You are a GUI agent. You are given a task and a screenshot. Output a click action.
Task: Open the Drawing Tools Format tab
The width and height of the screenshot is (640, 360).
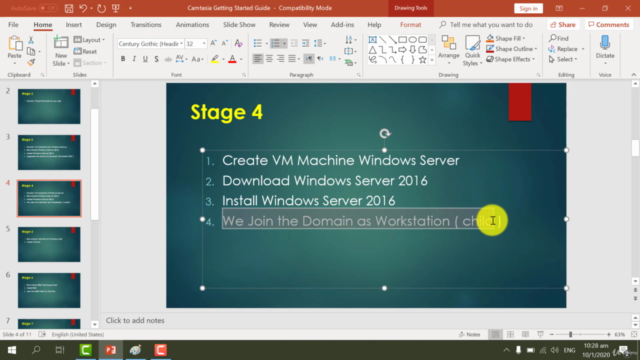[410, 24]
